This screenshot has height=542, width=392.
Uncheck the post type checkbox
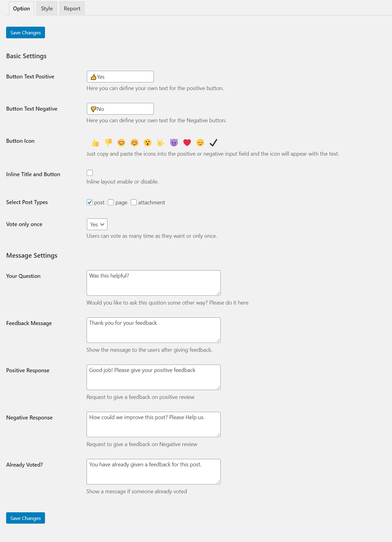[90, 202]
